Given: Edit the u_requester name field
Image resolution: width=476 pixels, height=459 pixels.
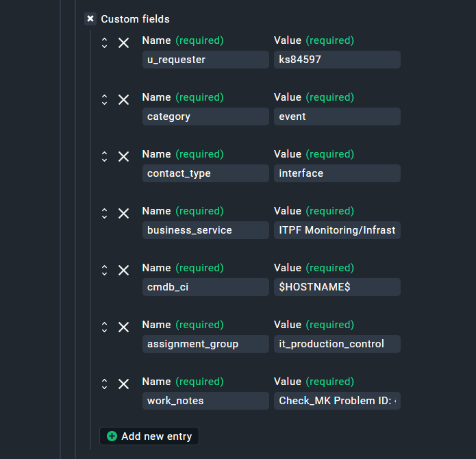Looking at the screenshot, I should click(205, 60).
